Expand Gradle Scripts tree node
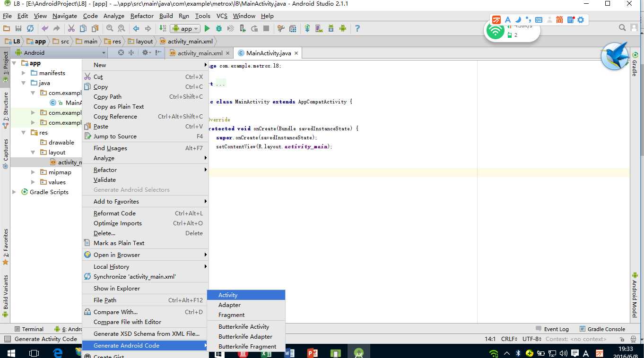 14,192
